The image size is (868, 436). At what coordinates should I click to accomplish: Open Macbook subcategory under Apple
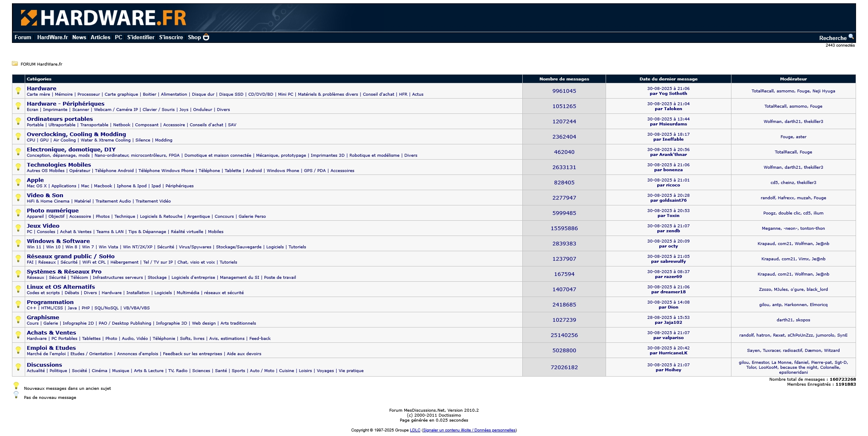(x=103, y=186)
